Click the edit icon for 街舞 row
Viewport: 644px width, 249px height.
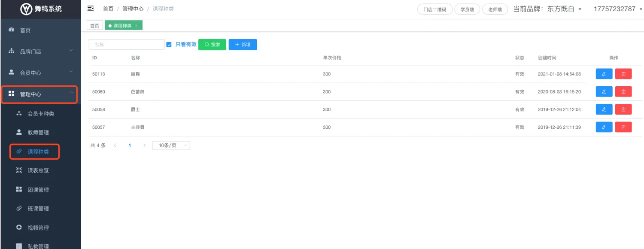pos(604,74)
